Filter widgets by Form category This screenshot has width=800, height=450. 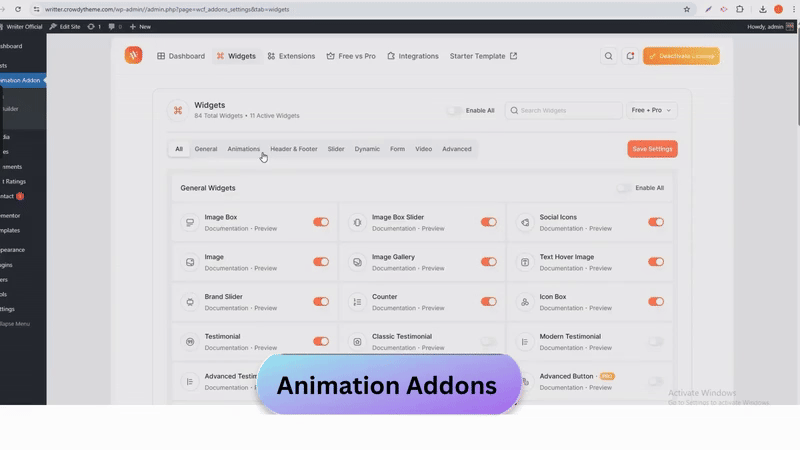[x=397, y=149]
